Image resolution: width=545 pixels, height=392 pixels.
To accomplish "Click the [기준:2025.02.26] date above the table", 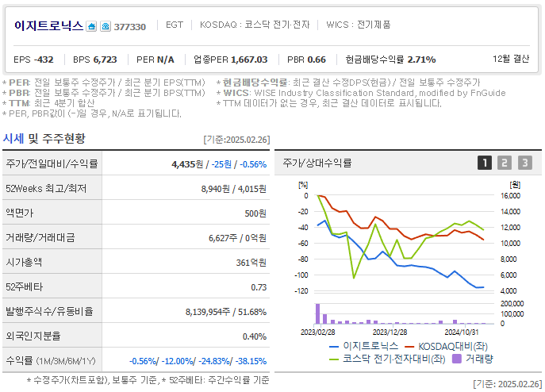I will pos(236,140).
